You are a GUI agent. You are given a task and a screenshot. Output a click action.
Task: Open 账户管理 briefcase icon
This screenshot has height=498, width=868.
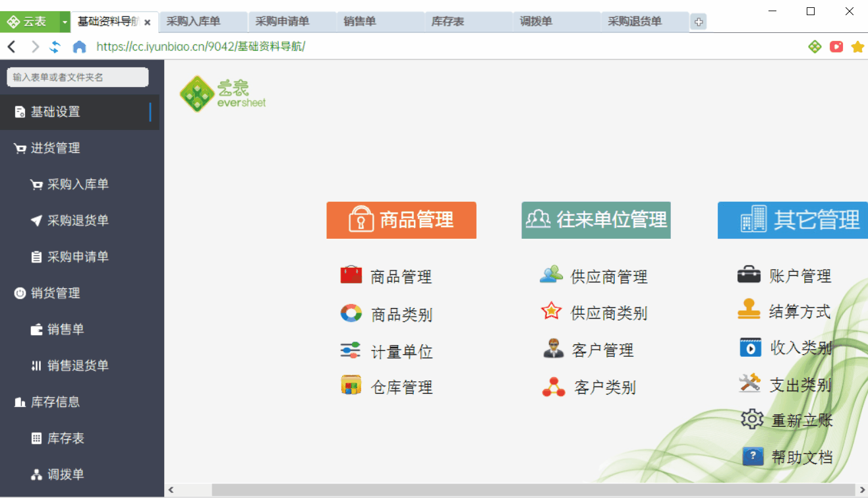(x=749, y=274)
